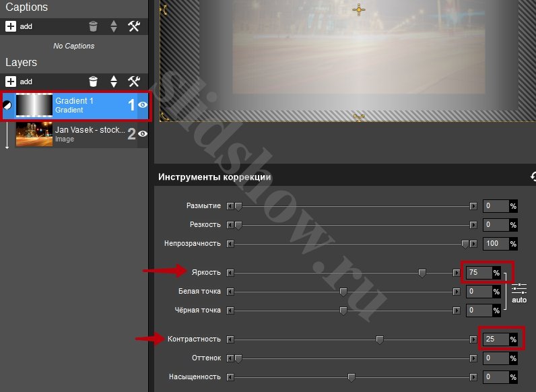The height and width of the screenshot is (392, 536).
Task: Click the Чёрная точка slider handle
Action: (343, 311)
